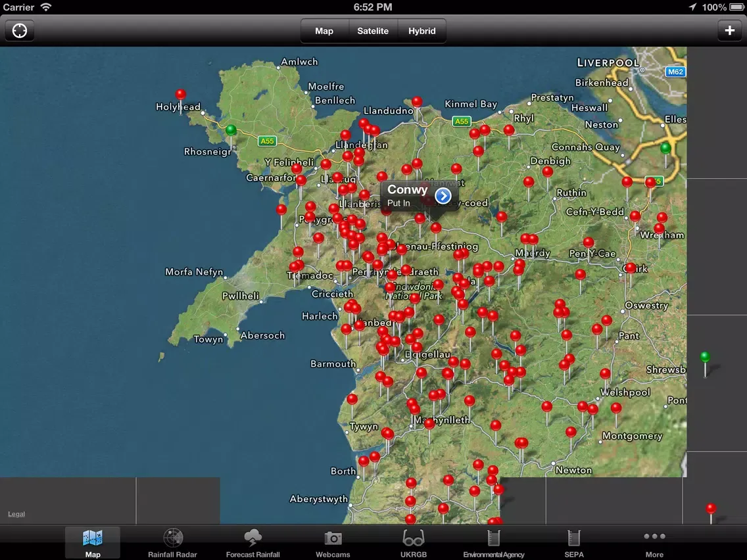The image size is (747, 560).
Task: Select red pin above Llandudno
Action: [x=417, y=101]
